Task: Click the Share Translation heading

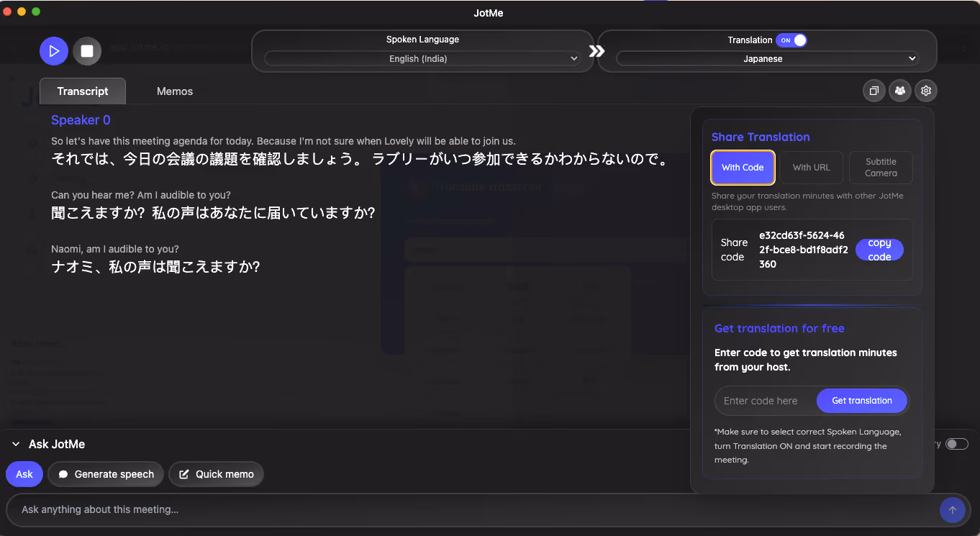Action: (x=761, y=137)
